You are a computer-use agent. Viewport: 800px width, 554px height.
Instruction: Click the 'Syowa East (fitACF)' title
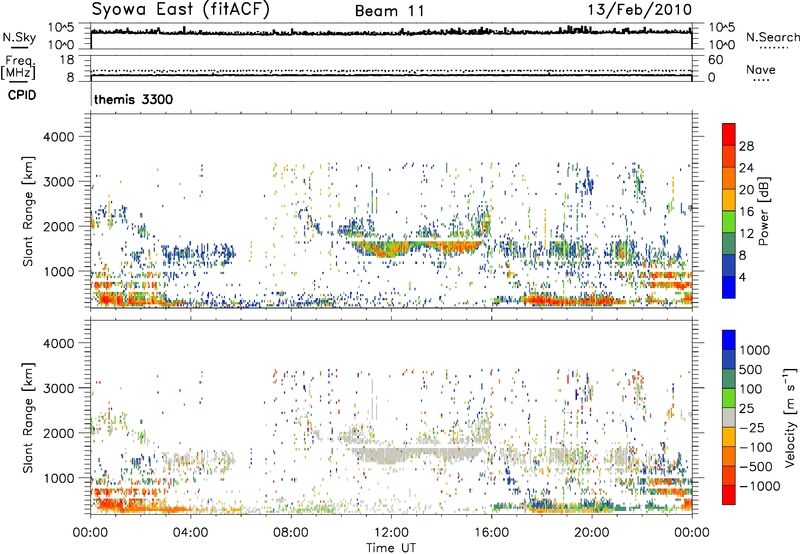(x=180, y=10)
